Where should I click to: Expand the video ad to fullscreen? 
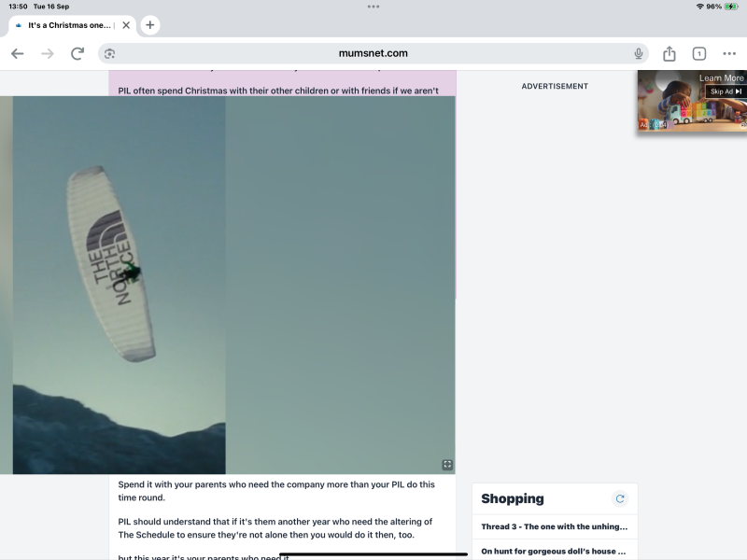[447, 464]
